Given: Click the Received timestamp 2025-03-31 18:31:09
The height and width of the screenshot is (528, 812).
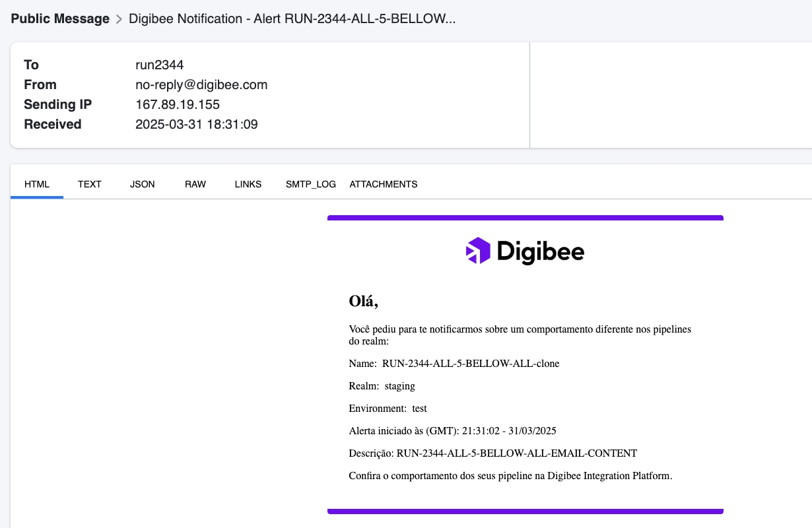Looking at the screenshot, I should click(196, 124).
